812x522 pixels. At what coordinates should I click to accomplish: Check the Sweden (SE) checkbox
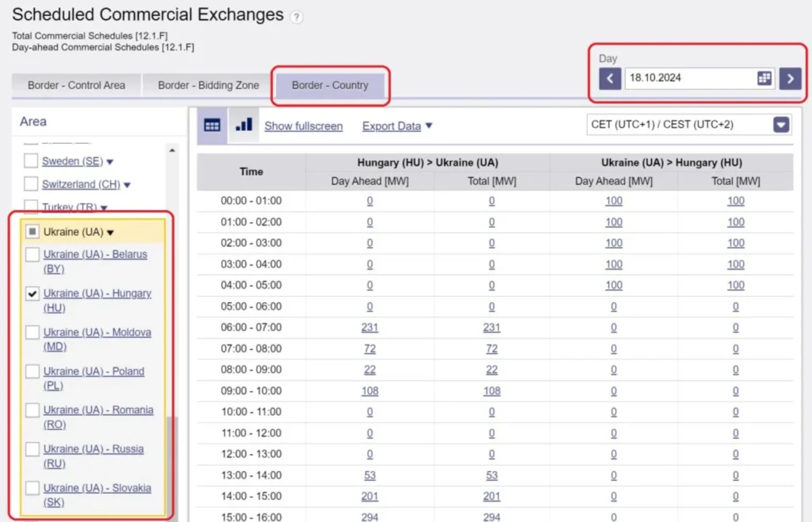coord(31,161)
